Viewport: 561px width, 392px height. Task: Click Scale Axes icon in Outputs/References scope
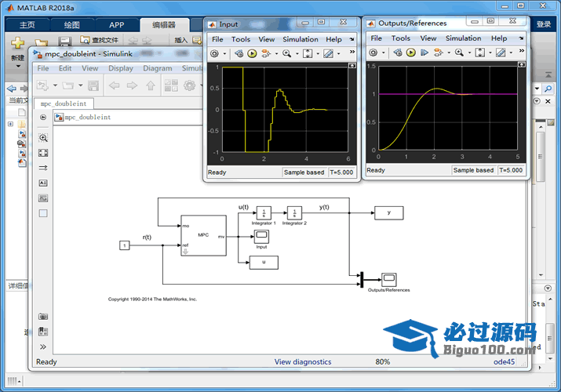click(x=479, y=53)
